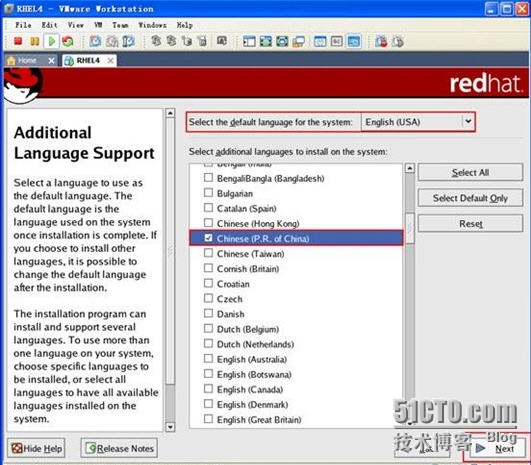Check the English (Canada) checkbox
Screen dimensions: 531x465
(208, 388)
